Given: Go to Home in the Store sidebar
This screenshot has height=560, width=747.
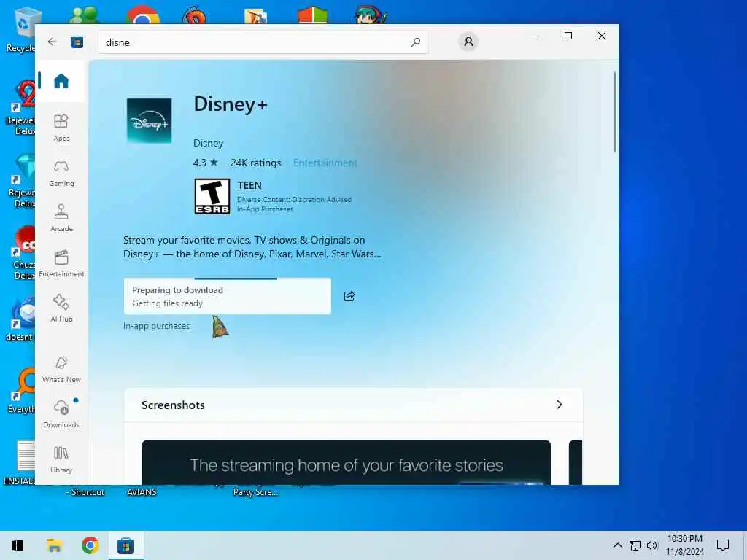Looking at the screenshot, I should click(61, 81).
